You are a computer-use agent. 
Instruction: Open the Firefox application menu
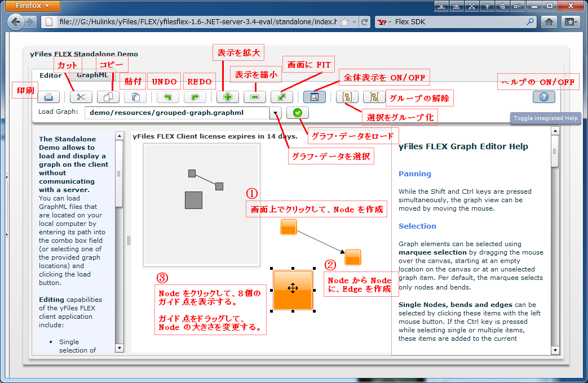pyautogui.click(x=32, y=6)
